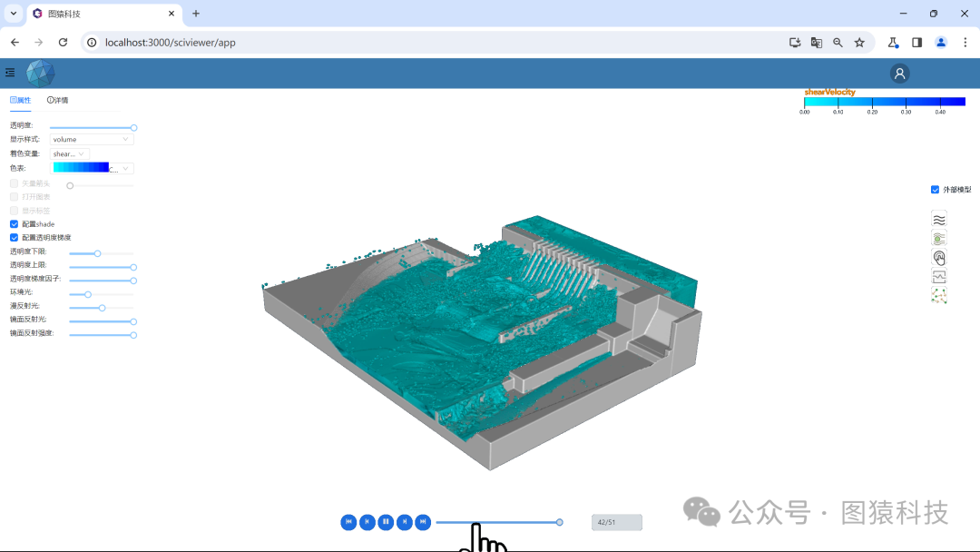Uncheck the 配置透明度梯度 checkbox
980x552 pixels.
point(14,238)
